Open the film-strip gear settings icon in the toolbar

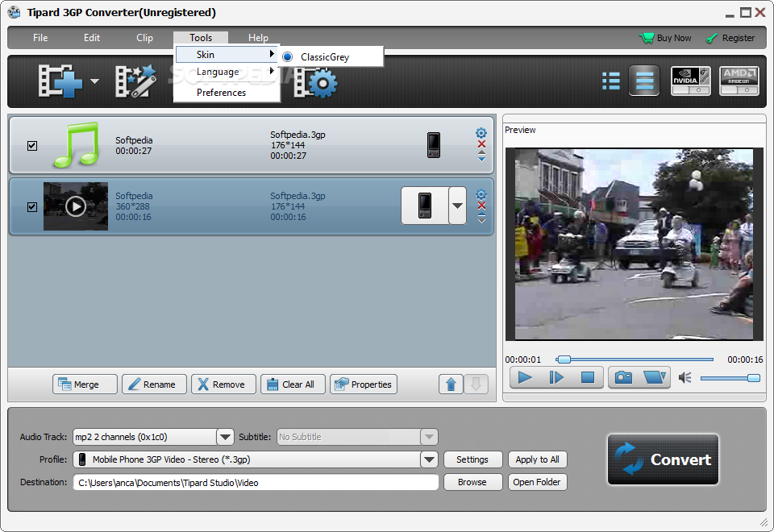pos(316,83)
